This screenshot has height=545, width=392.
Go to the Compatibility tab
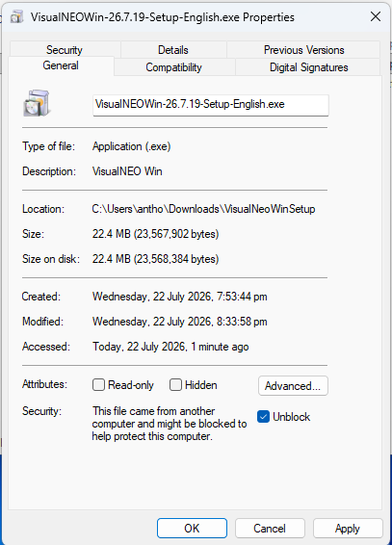(173, 67)
